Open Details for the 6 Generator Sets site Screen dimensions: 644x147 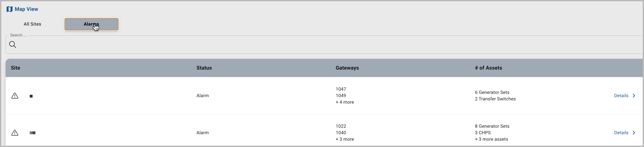click(x=621, y=96)
